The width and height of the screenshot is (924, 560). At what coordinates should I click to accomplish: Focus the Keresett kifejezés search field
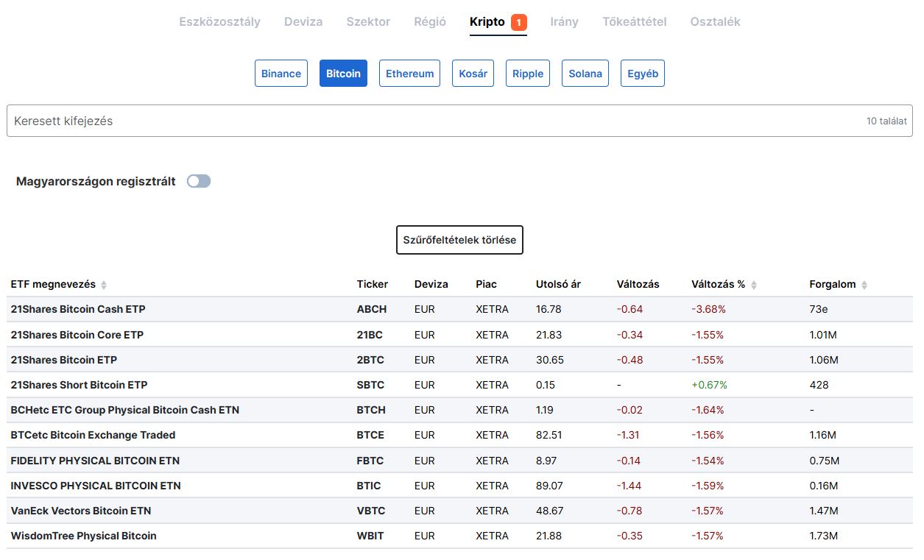pyautogui.click(x=459, y=121)
